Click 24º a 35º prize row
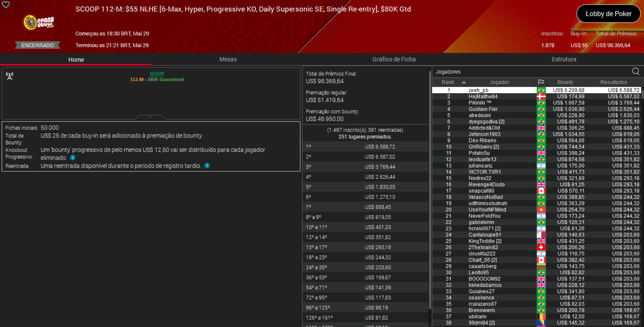 coord(365,267)
